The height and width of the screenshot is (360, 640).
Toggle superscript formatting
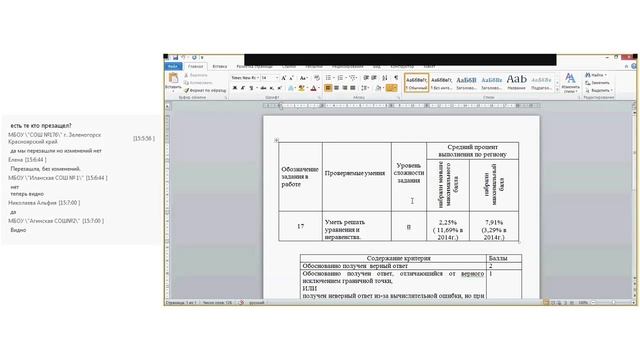point(280,88)
